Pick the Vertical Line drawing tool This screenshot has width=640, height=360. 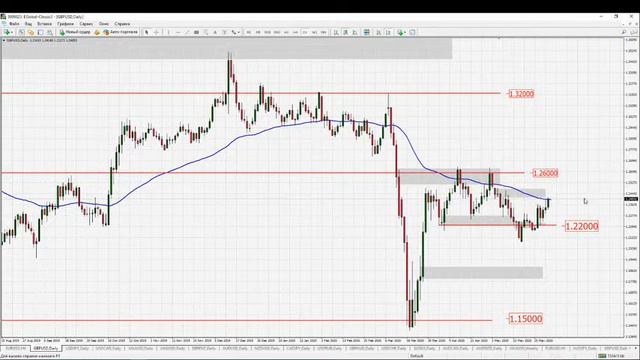click(168, 32)
